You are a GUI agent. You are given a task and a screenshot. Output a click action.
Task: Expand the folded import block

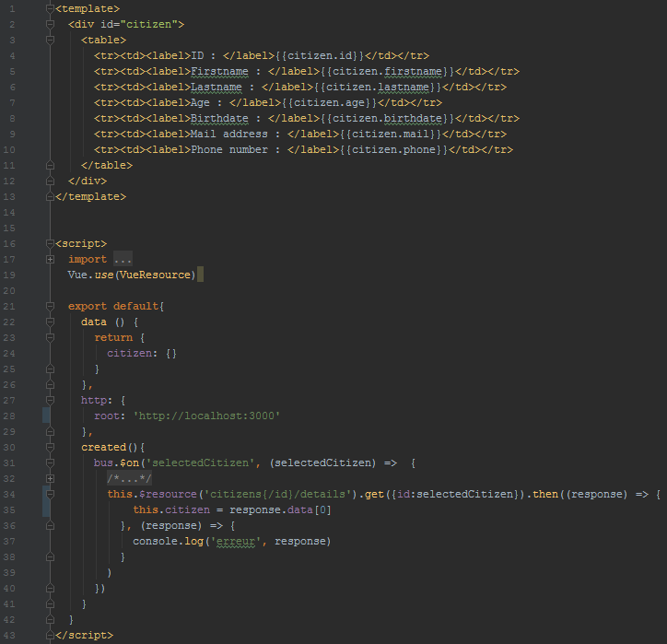(x=49, y=260)
